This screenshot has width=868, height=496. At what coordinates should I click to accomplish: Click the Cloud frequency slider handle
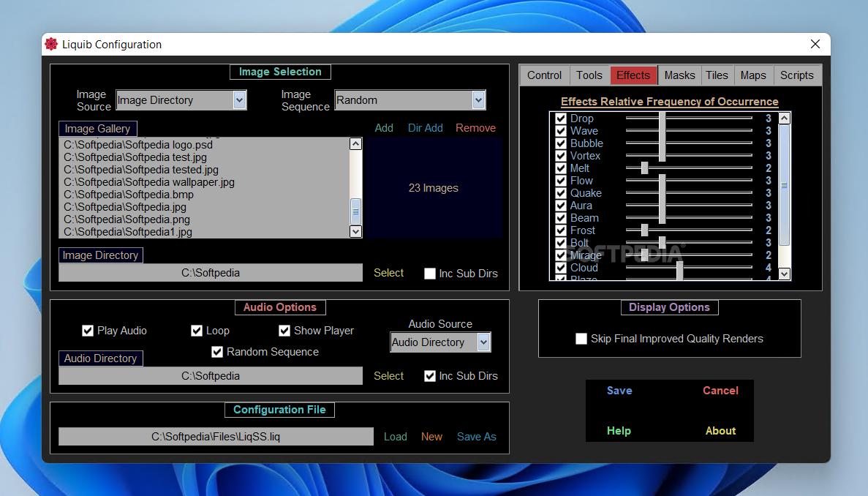pos(679,267)
